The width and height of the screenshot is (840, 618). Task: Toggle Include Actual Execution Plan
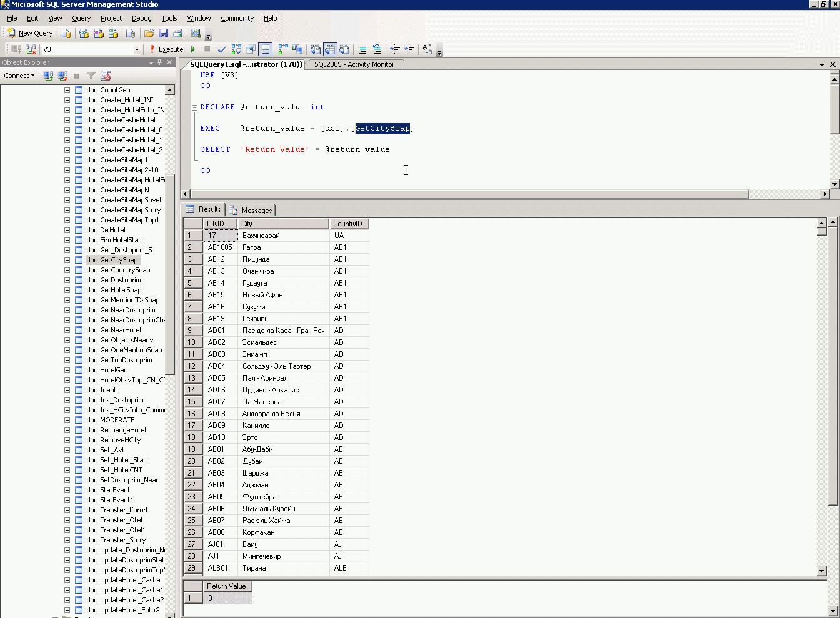(x=283, y=49)
